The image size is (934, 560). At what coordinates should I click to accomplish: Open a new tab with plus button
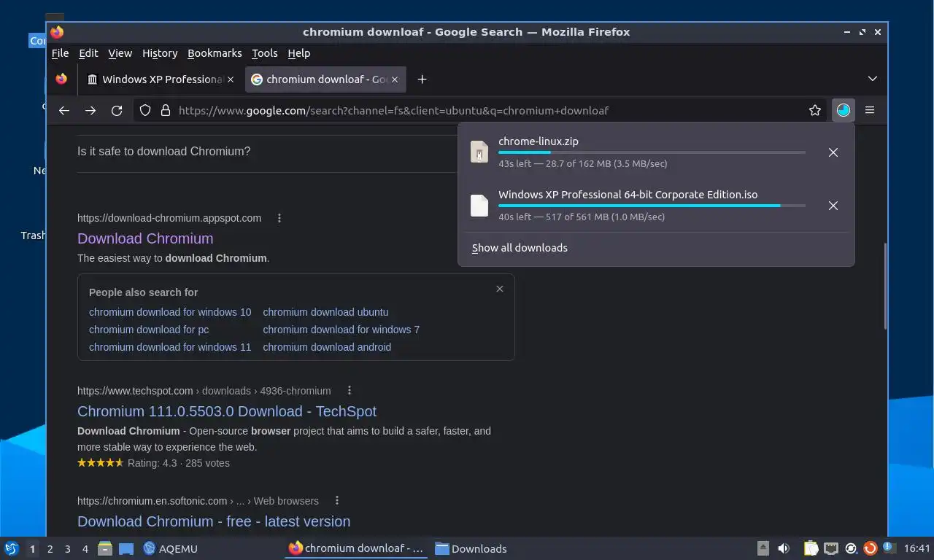(x=422, y=79)
